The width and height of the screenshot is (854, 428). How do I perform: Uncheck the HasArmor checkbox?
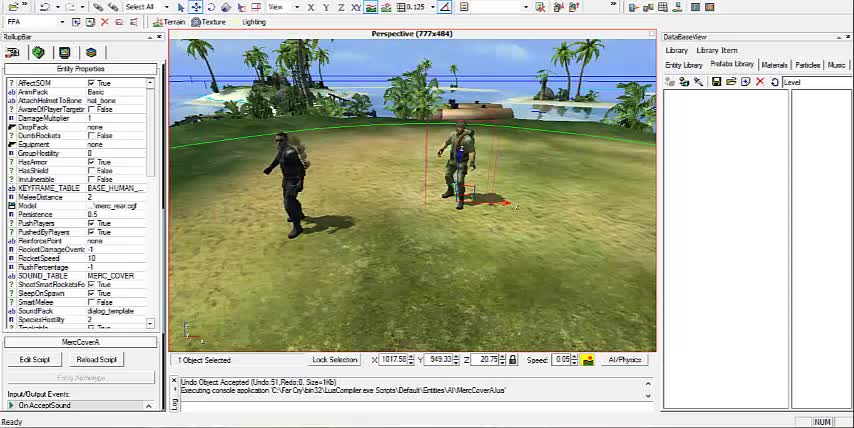click(x=91, y=162)
